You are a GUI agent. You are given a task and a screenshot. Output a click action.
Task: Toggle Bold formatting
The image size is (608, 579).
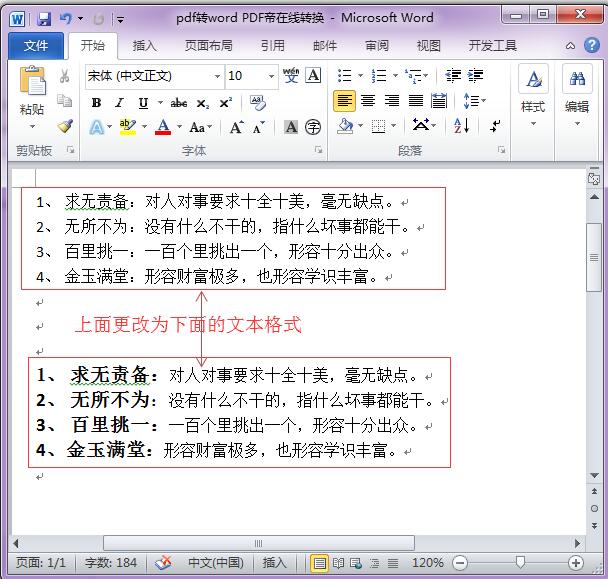(96, 103)
